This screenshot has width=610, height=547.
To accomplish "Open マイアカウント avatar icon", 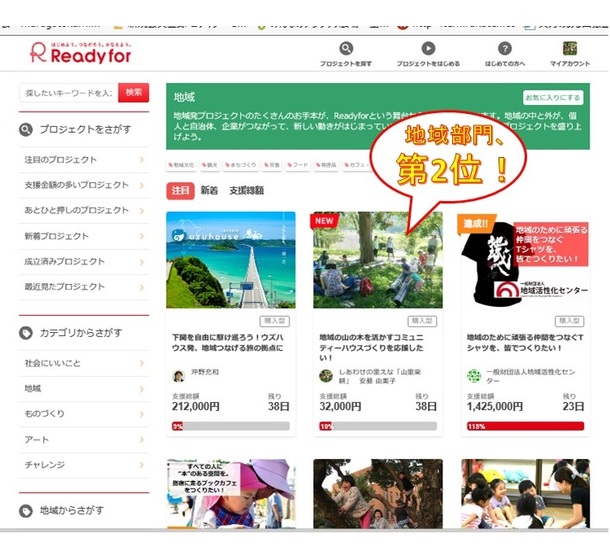I will (570, 48).
